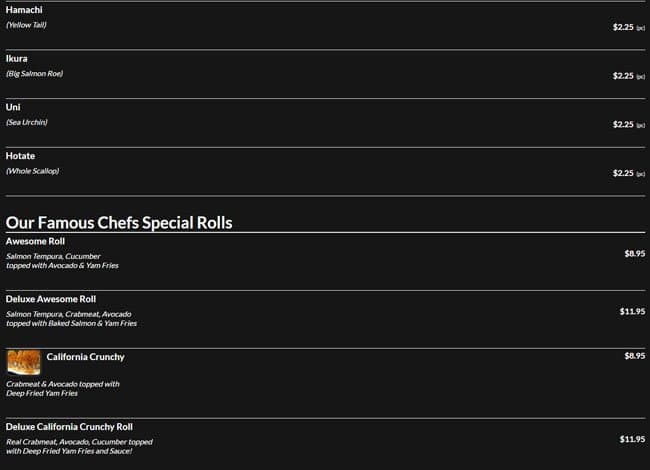This screenshot has height=470, width=650.
Task: Select Deluxe California Crunchy Roll title
Action: pos(69,426)
